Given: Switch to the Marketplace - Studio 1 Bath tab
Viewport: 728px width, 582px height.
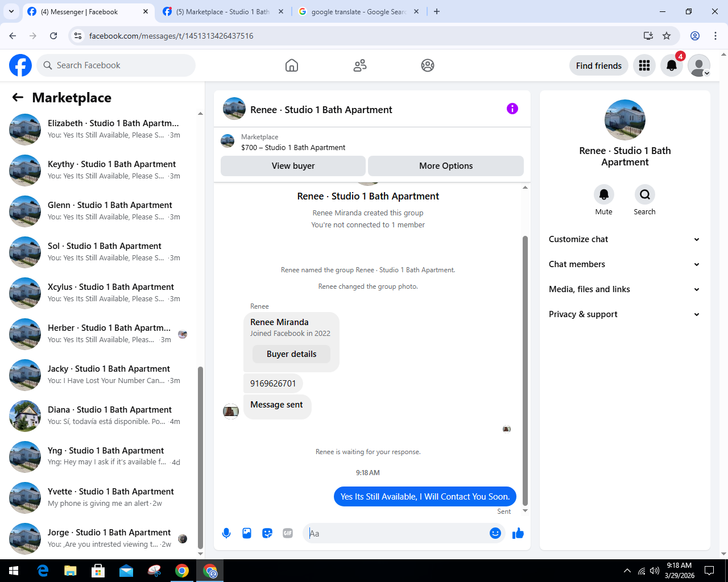Looking at the screenshot, I should coord(223,12).
